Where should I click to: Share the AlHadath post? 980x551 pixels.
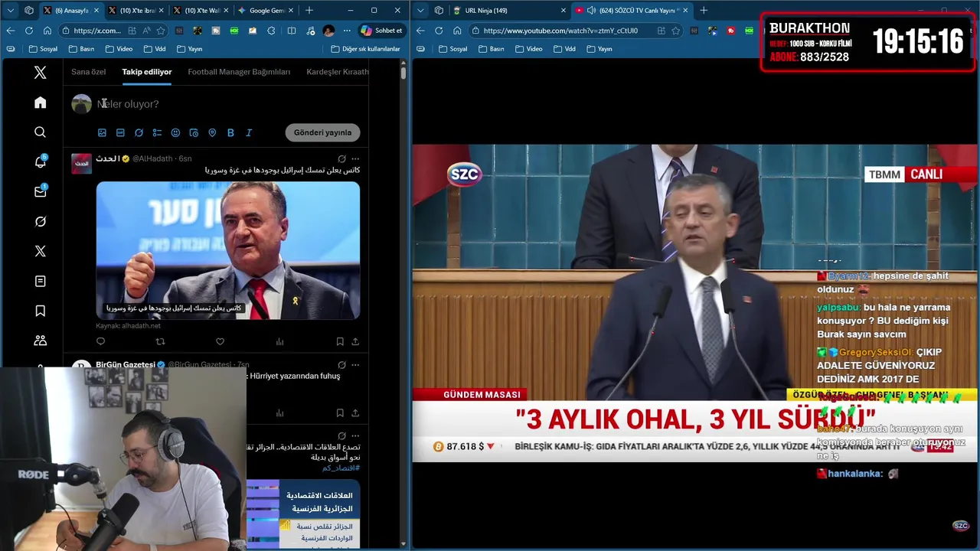point(355,341)
